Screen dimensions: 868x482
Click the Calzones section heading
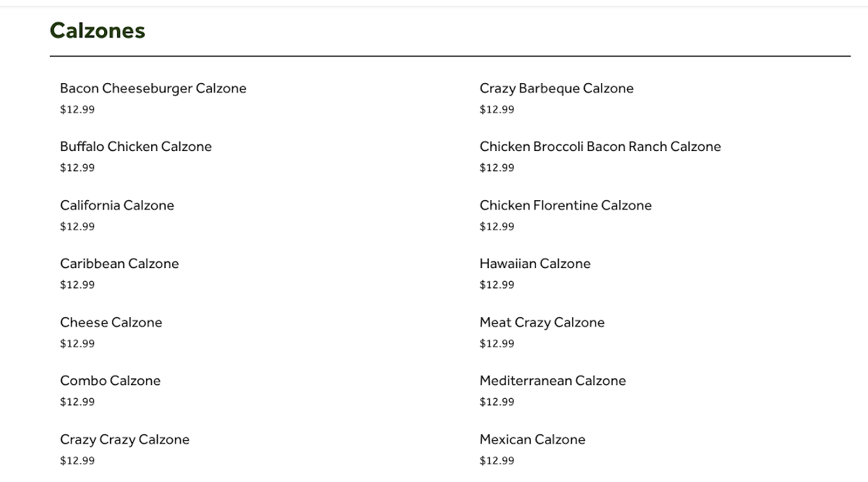(98, 30)
